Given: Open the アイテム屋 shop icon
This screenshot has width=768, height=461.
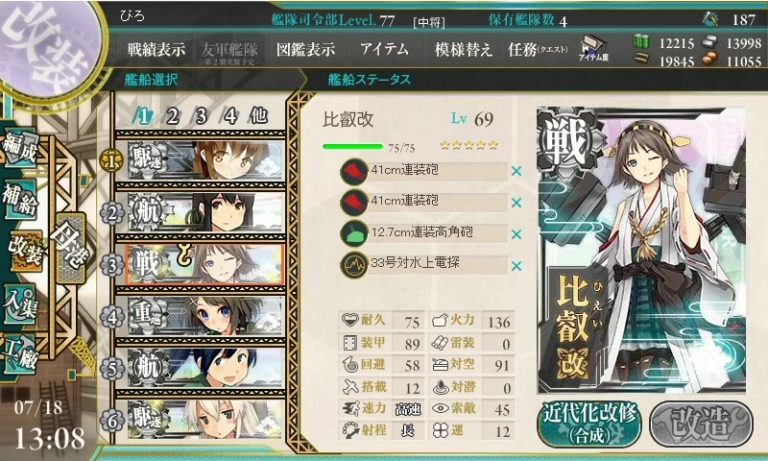Looking at the screenshot, I should [593, 49].
